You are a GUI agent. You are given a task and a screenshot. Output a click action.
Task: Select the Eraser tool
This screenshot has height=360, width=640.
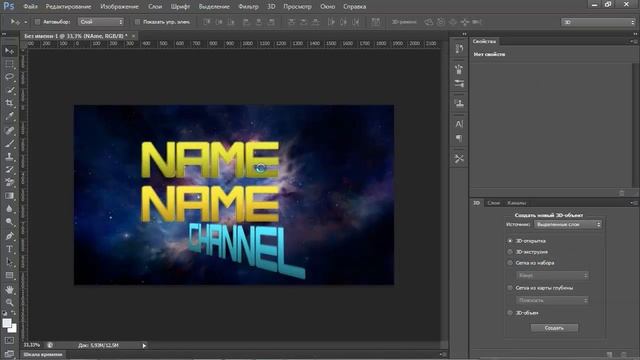[x=10, y=182]
